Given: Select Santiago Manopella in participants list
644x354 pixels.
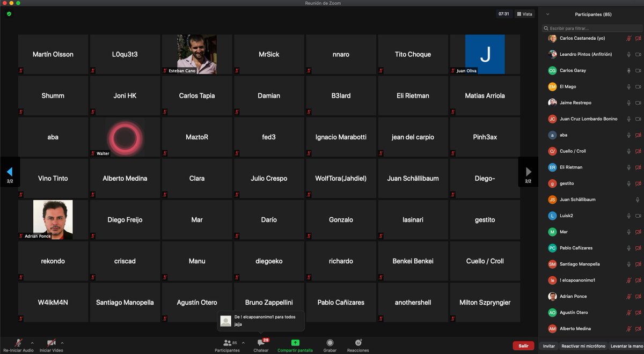Looking at the screenshot, I should coord(592,264).
